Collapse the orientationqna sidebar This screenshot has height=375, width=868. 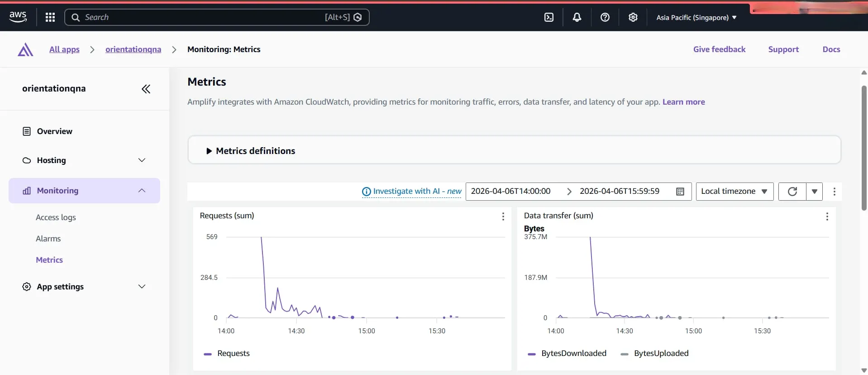pos(146,89)
